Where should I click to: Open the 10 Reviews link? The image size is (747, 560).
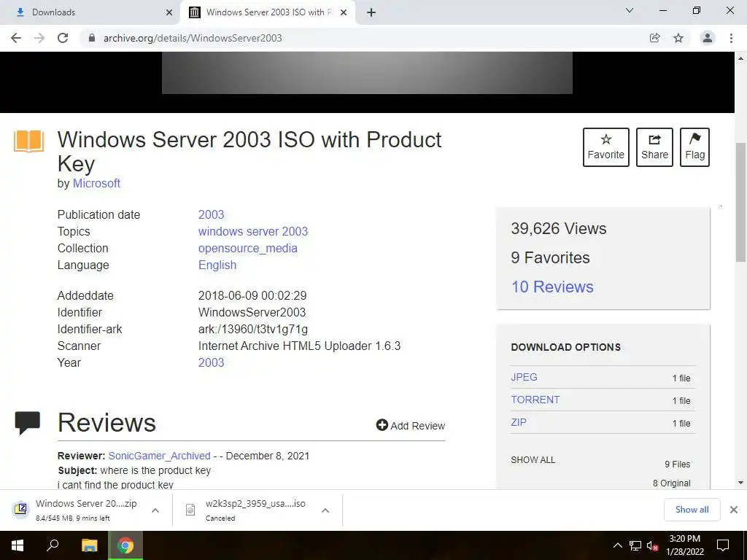(552, 287)
